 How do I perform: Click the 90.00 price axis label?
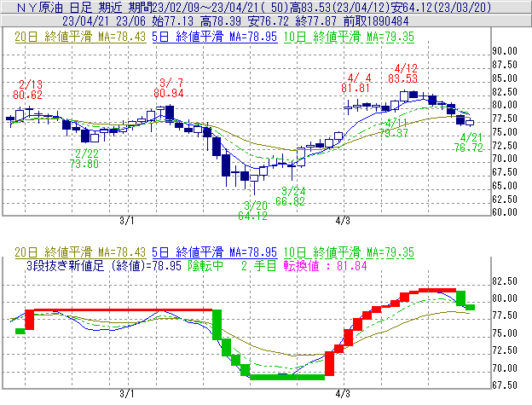(505, 51)
